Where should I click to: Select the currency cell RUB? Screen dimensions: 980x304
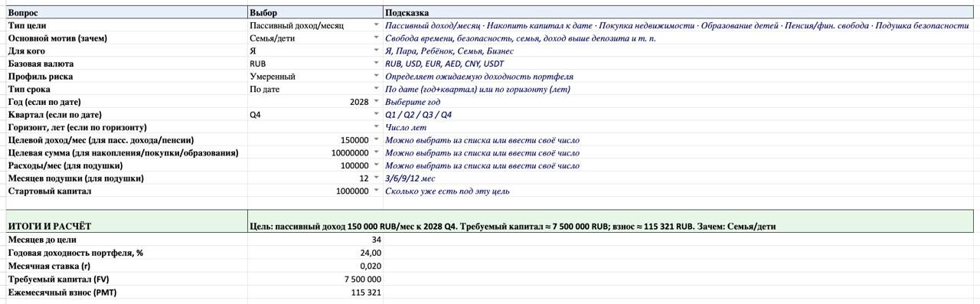(315, 64)
